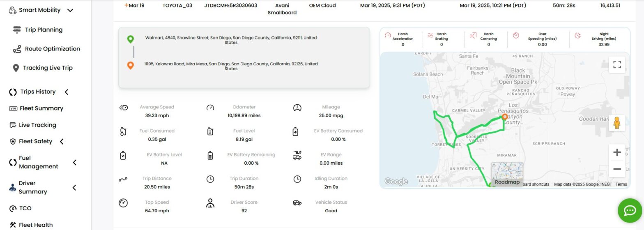Click the Street View pegman icon

point(617,123)
